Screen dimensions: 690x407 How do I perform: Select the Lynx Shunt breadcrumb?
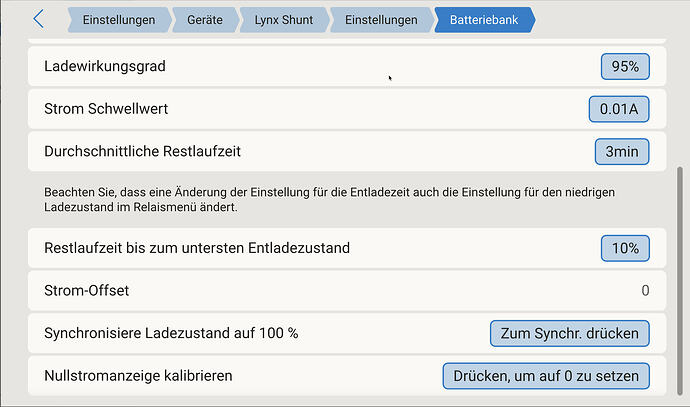[284, 20]
